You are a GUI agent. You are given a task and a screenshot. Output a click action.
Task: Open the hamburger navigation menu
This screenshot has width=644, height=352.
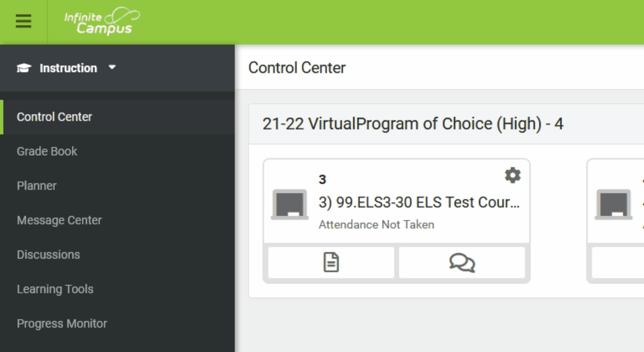(x=23, y=21)
